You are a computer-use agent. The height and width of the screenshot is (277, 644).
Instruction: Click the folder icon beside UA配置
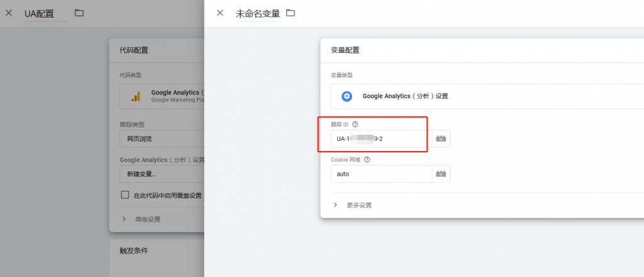tap(79, 13)
